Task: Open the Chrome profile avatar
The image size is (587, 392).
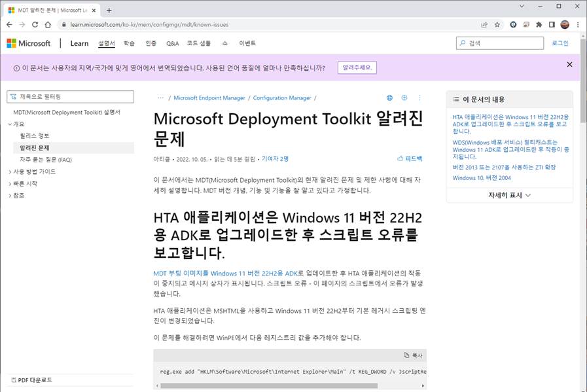Action: (565, 25)
